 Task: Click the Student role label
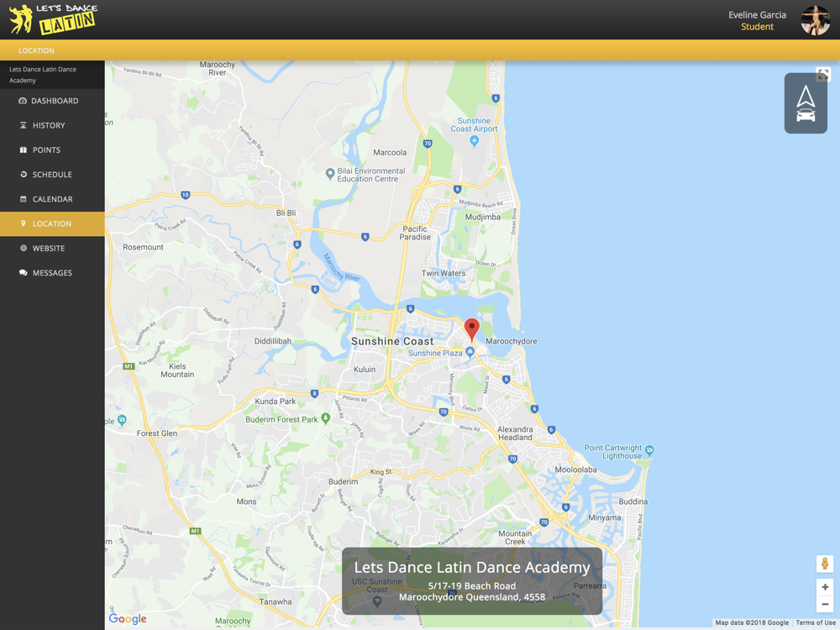(x=757, y=27)
